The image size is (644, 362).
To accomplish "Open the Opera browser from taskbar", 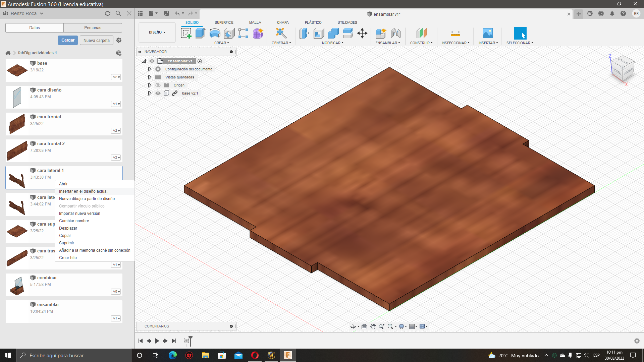I will coord(255,355).
